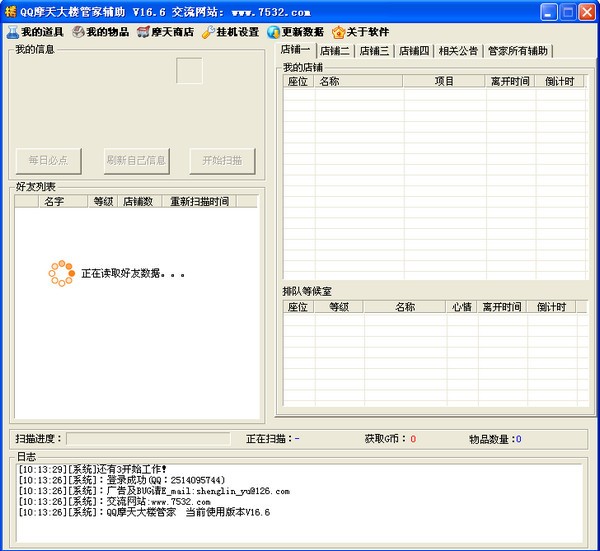Click 离开时间 header in 排队等候室 table
The height and width of the screenshot is (551, 600).
502,307
